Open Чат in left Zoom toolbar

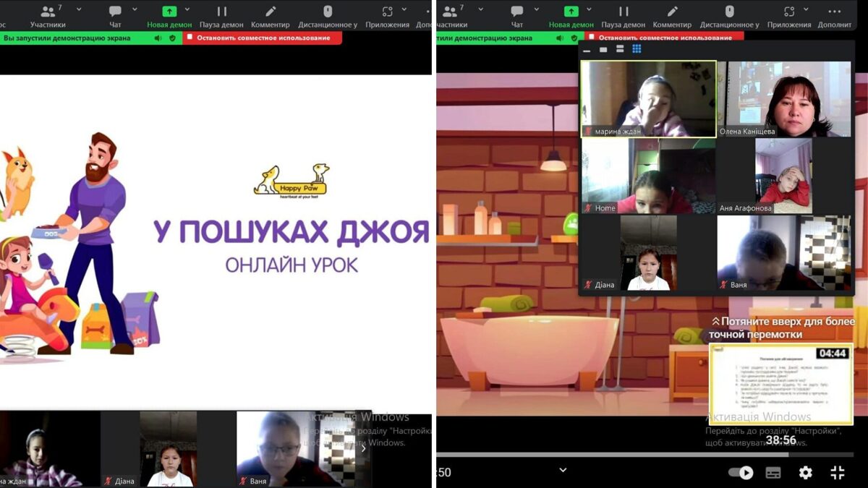(115, 16)
